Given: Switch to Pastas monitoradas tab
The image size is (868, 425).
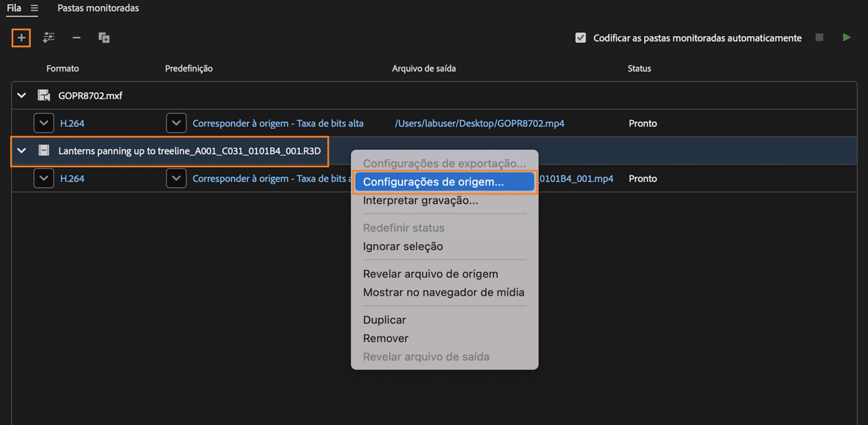Looking at the screenshot, I should (x=98, y=8).
